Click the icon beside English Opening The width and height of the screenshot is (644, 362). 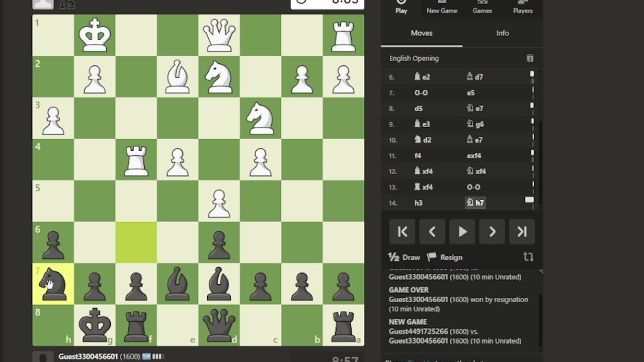(x=530, y=58)
